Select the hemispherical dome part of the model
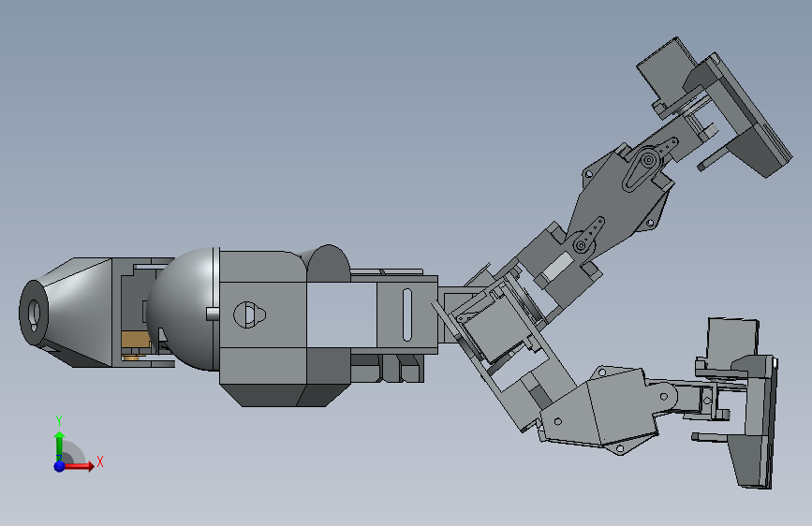Screen dimensions: 812x526 click(x=183, y=310)
